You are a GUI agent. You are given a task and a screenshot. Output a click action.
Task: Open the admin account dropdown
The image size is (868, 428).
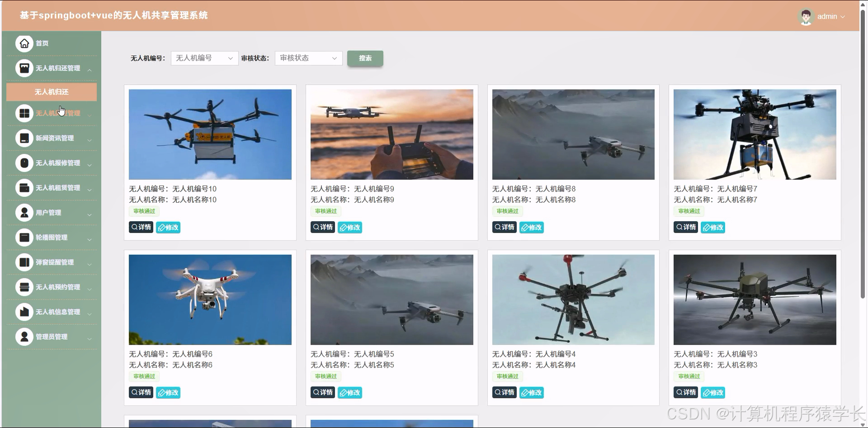pyautogui.click(x=831, y=17)
